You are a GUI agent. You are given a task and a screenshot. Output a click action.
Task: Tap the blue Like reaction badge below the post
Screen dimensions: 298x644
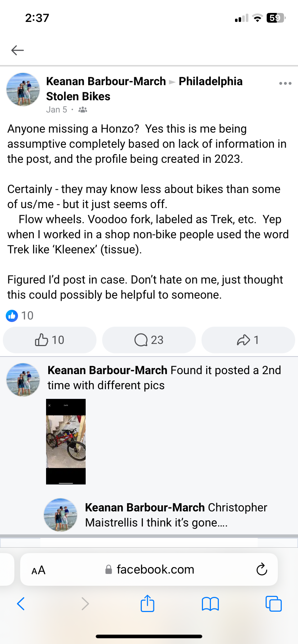tap(12, 316)
